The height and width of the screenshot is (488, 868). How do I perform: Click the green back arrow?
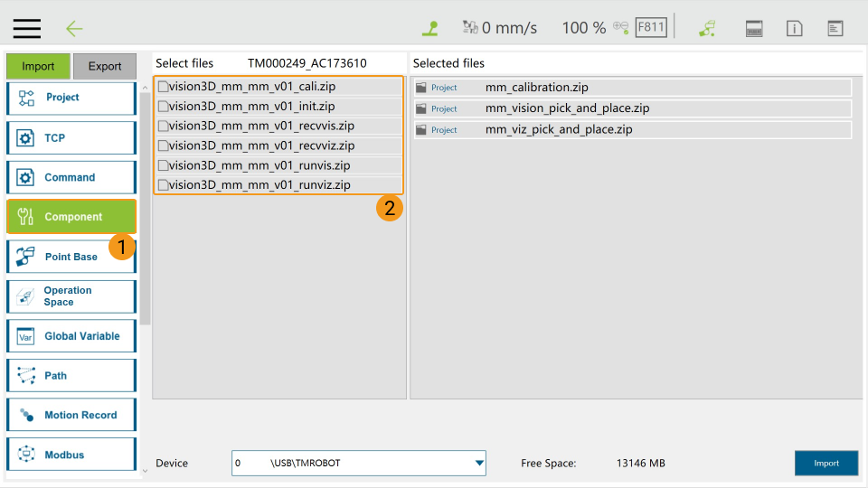tap(74, 28)
